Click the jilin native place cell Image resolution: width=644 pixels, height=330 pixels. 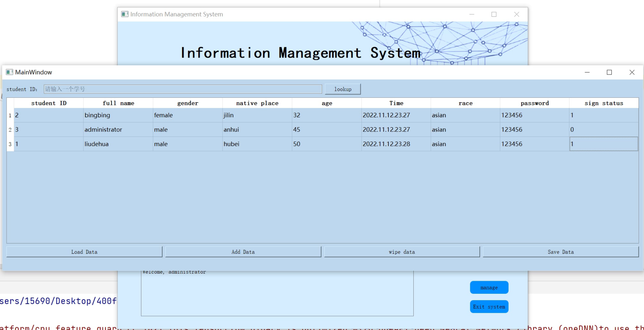pos(257,115)
